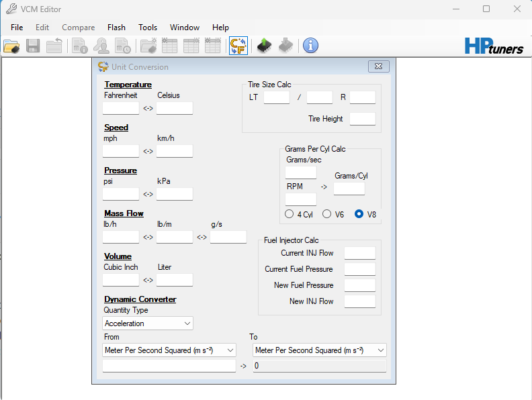Viewport: 532px width, 400px height.
Task: Expand the From unit dropdown
Action: tap(169, 350)
